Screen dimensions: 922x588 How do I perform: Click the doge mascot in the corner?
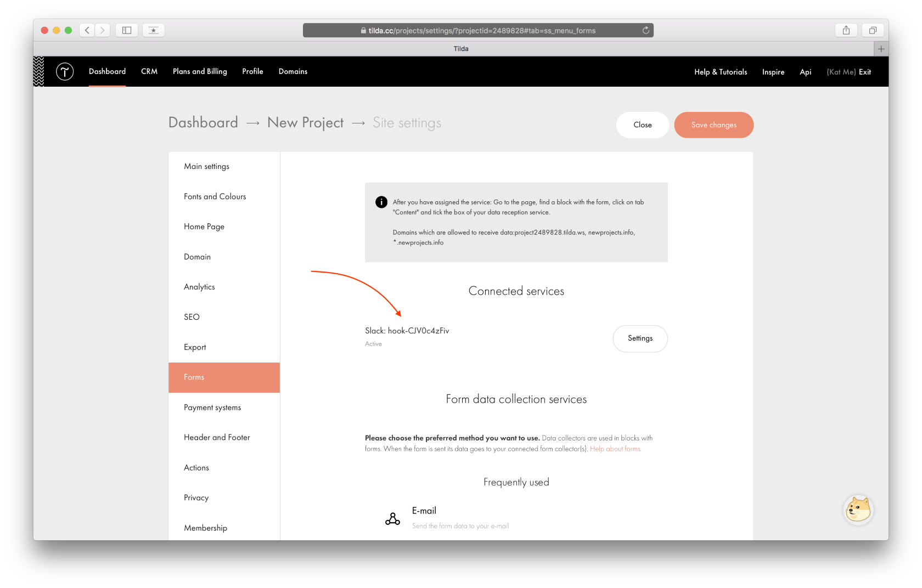click(858, 510)
